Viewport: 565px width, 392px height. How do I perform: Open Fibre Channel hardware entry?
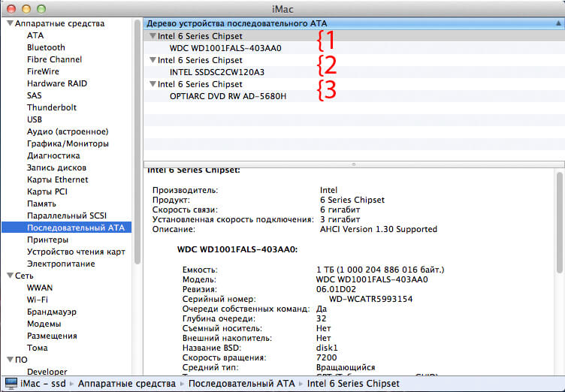[54, 59]
